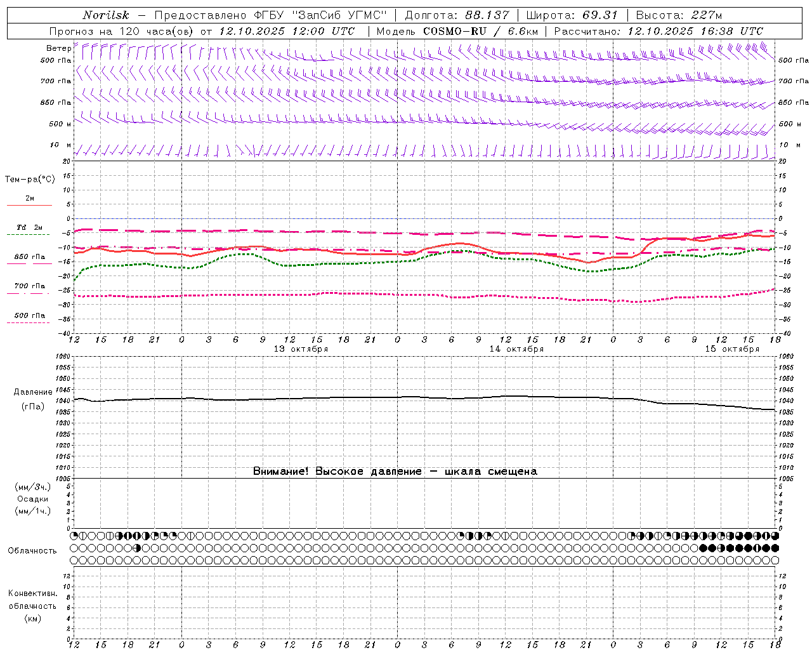Click 'Внимание! Высокое давление — шкала смещена' warning

point(395,471)
